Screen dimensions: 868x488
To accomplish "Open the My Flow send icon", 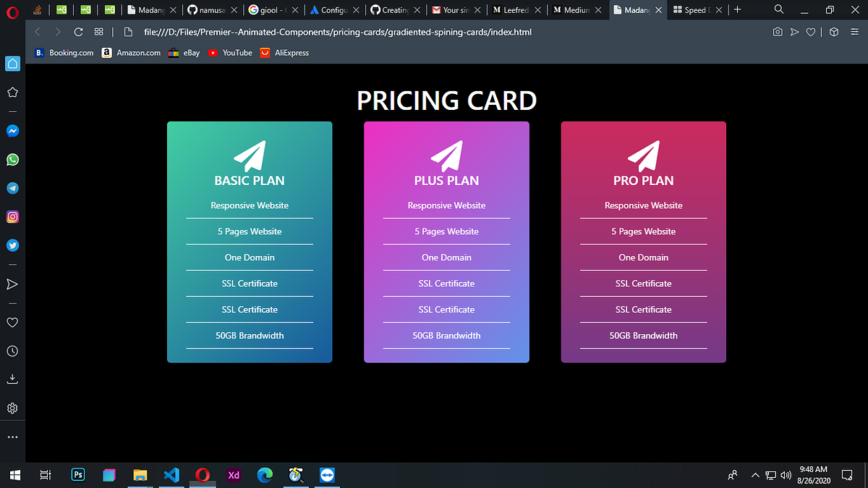I will [794, 32].
